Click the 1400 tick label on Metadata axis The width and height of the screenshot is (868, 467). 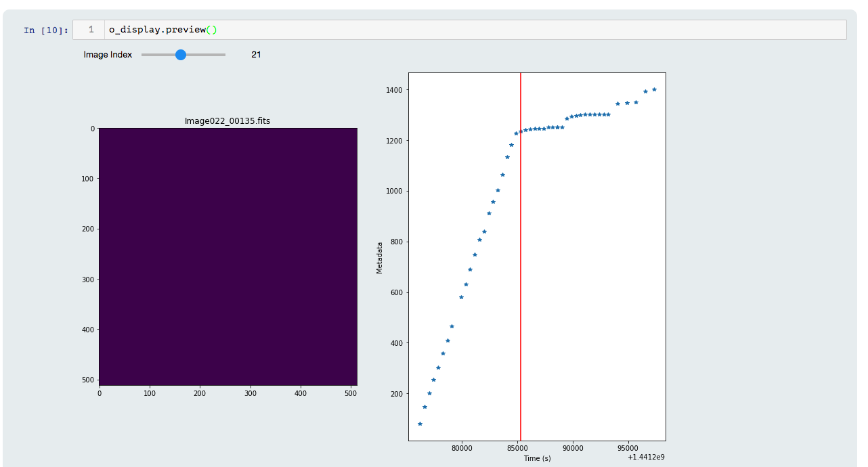395,90
